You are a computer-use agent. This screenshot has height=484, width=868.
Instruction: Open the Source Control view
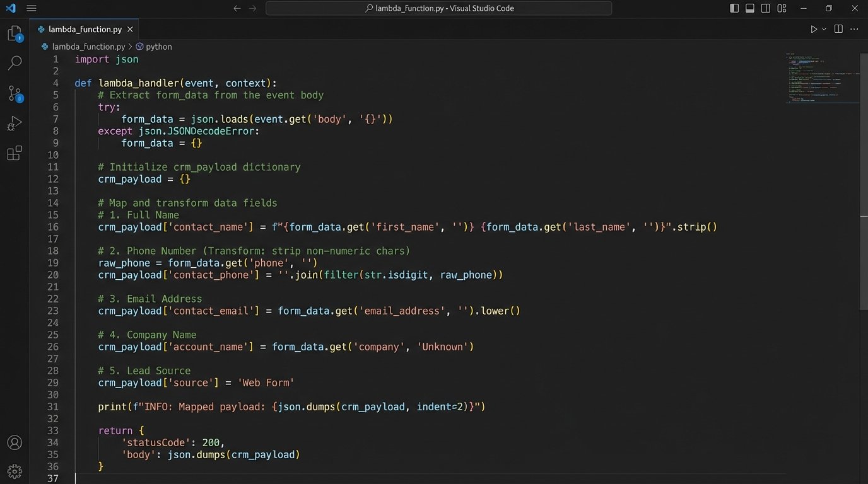pos(15,93)
